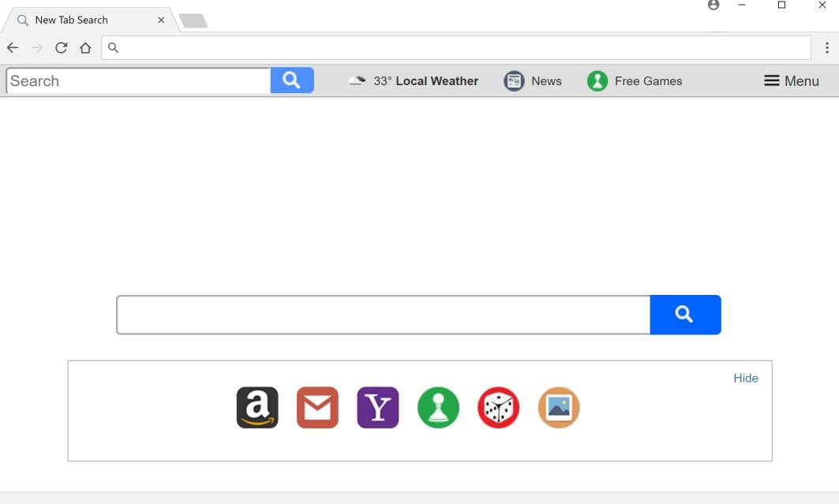Open the Amazon shortcut icon
The width and height of the screenshot is (839, 504).
coord(257,407)
